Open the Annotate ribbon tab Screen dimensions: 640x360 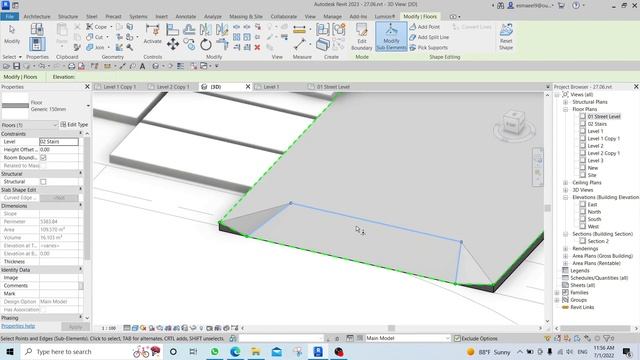tap(186, 17)
